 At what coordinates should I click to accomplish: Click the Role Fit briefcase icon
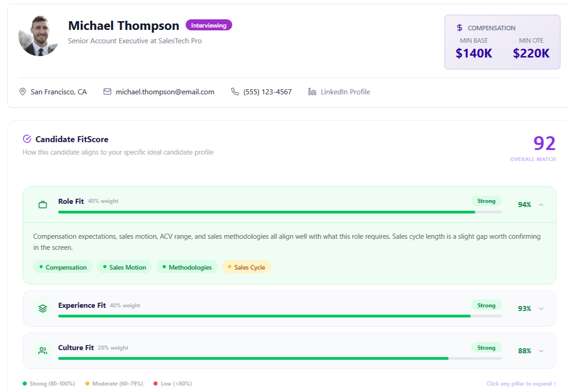click(x=43, y=205)
